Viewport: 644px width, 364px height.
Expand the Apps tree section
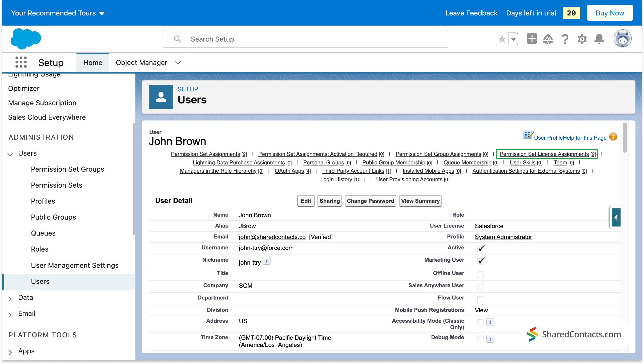[x=10, y=352]
